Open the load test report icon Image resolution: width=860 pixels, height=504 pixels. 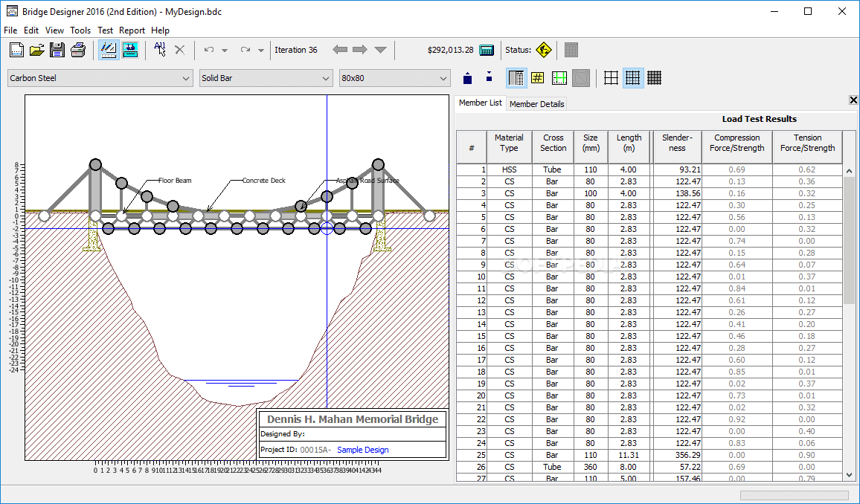point(571,50)
